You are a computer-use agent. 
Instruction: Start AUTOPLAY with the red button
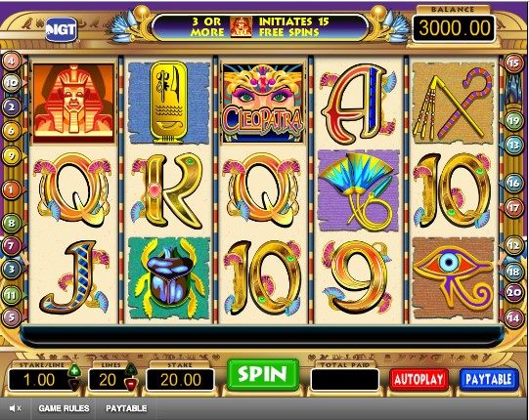click(419, 380)
